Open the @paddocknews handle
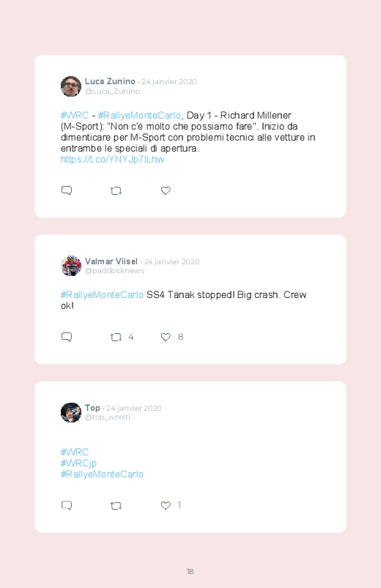 (x=114, y=271)
